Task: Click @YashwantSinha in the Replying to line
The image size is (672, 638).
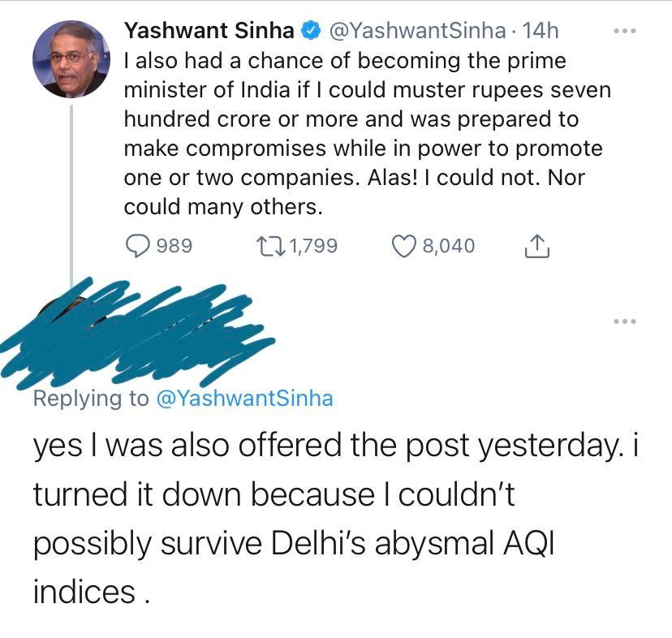Action: (243, 399)
